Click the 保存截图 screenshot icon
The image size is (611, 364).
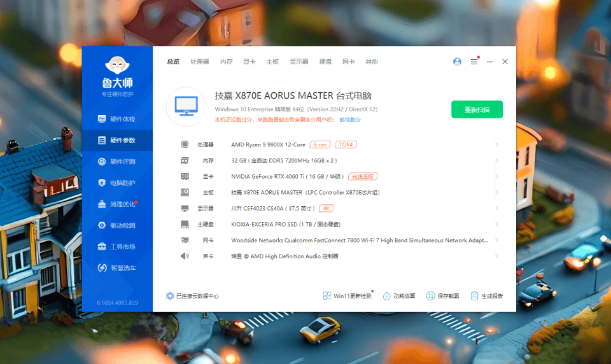point(430,296)
